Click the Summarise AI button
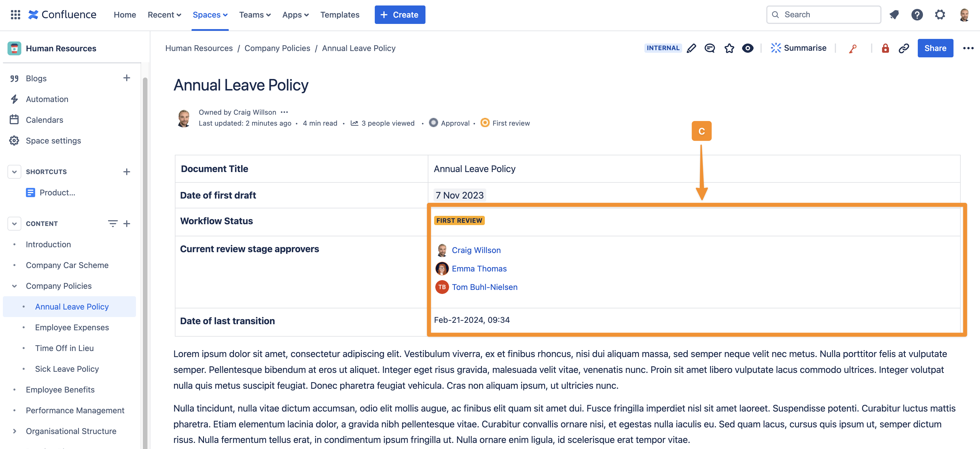The width and height of the screenshot is (980, 449). [799, 48]
